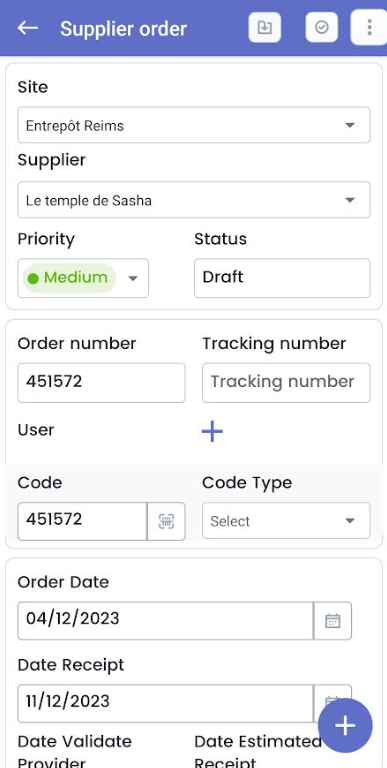Click the Code input field
387x768 pixels.
(x=82, y=521)
